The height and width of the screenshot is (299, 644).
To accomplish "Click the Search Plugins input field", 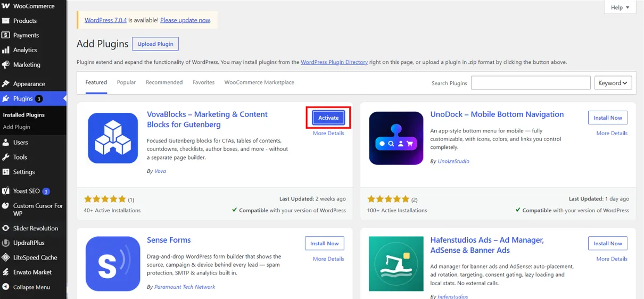I will 531,83.
